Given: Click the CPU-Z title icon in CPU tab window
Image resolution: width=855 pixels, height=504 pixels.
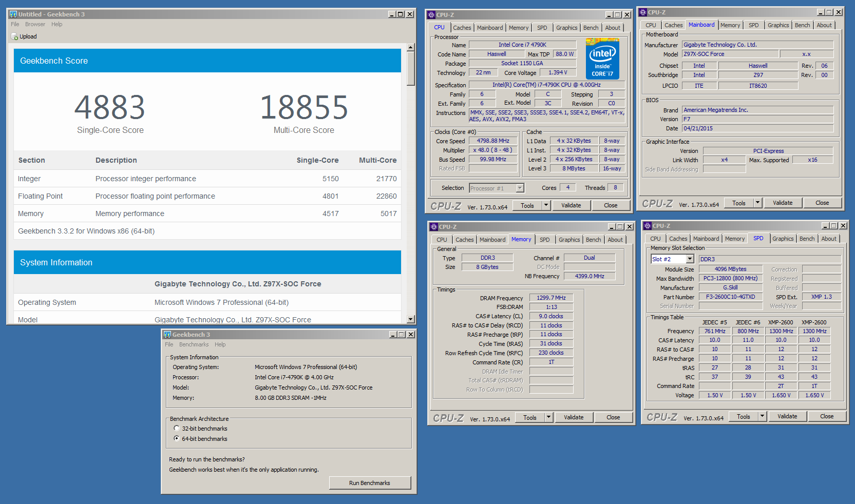Looking at the screenshot, I should [x=432, y=15].
